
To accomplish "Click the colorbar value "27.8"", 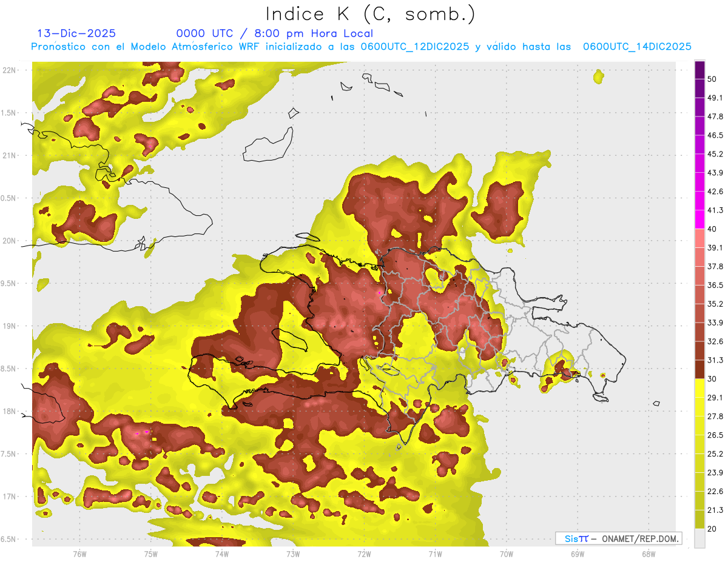I will click(x=715, y=416).
